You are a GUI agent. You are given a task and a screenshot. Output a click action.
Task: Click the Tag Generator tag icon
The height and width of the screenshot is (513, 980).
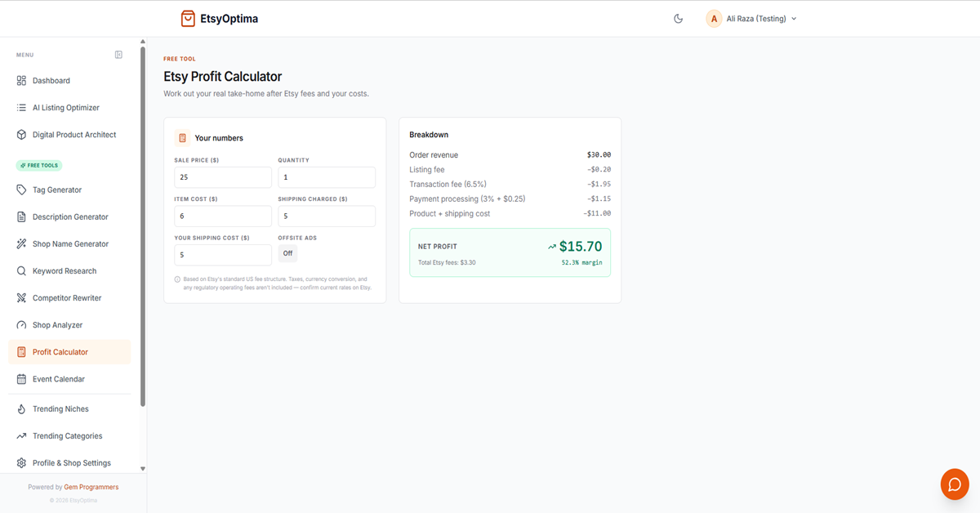(x=21, y=190)
